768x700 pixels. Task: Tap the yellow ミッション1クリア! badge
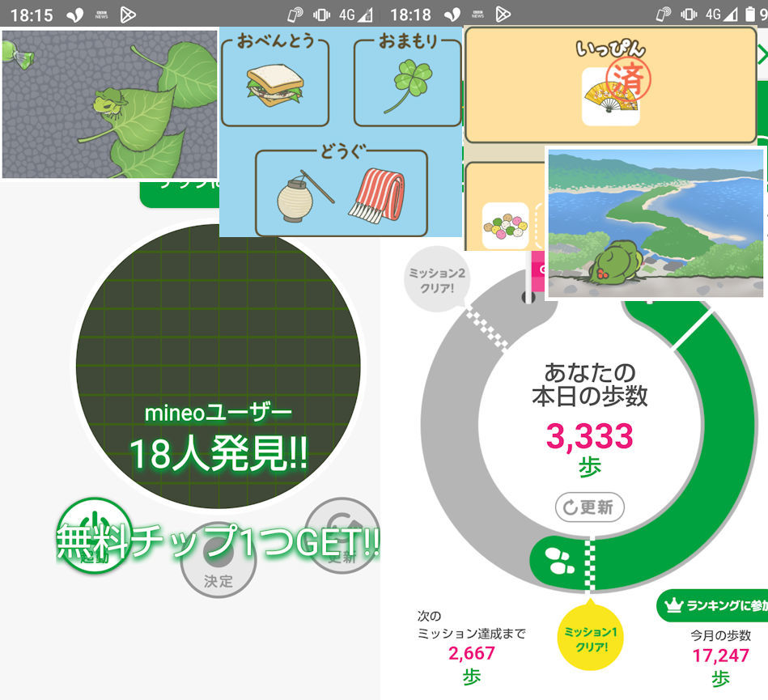coord(592,638)
